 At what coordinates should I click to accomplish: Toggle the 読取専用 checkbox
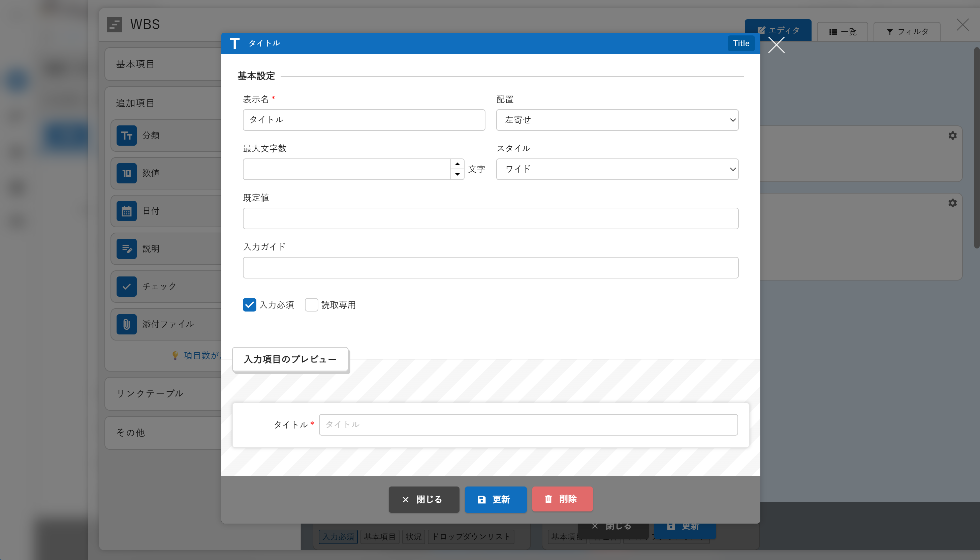point(311,305)
